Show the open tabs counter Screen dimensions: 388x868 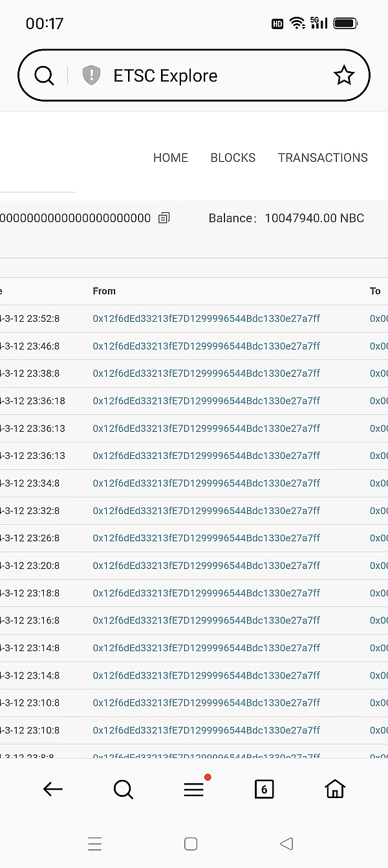pos(264,788)
